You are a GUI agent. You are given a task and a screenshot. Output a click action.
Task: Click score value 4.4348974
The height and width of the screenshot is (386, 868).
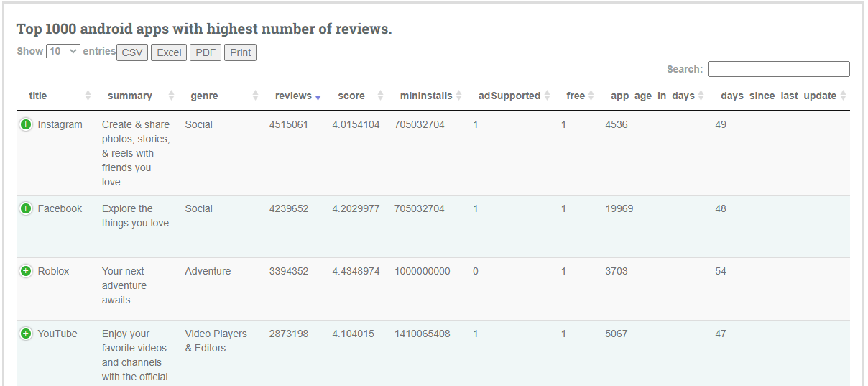tap(356, 271)
